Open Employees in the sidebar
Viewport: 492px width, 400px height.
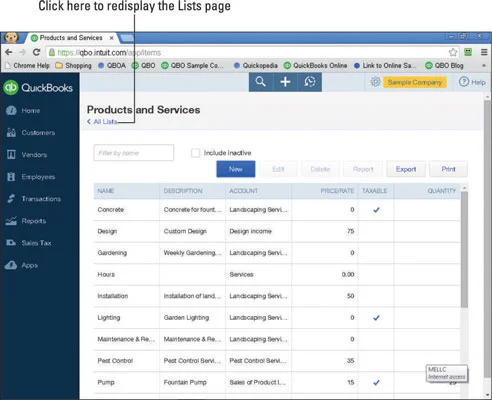pyautogui.click(x=31, y=177)
